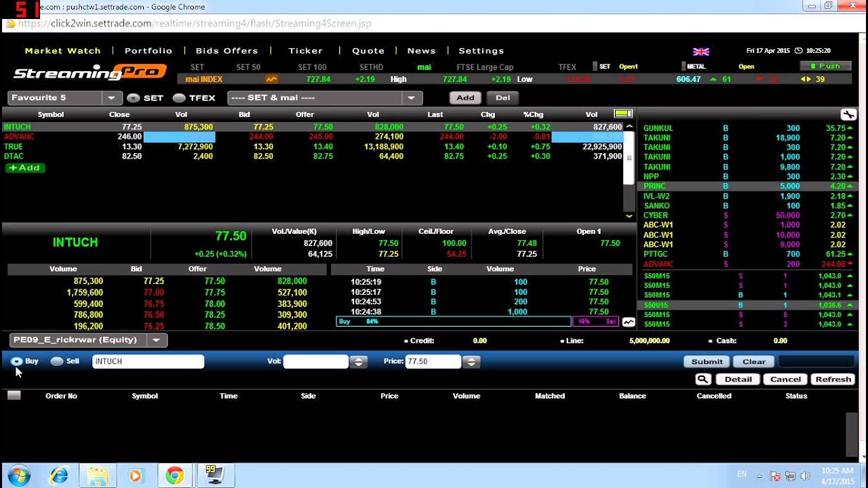This screenshot has width=868, height=488.
Task: Choose the Sell radio option
Action: point(57,362)
